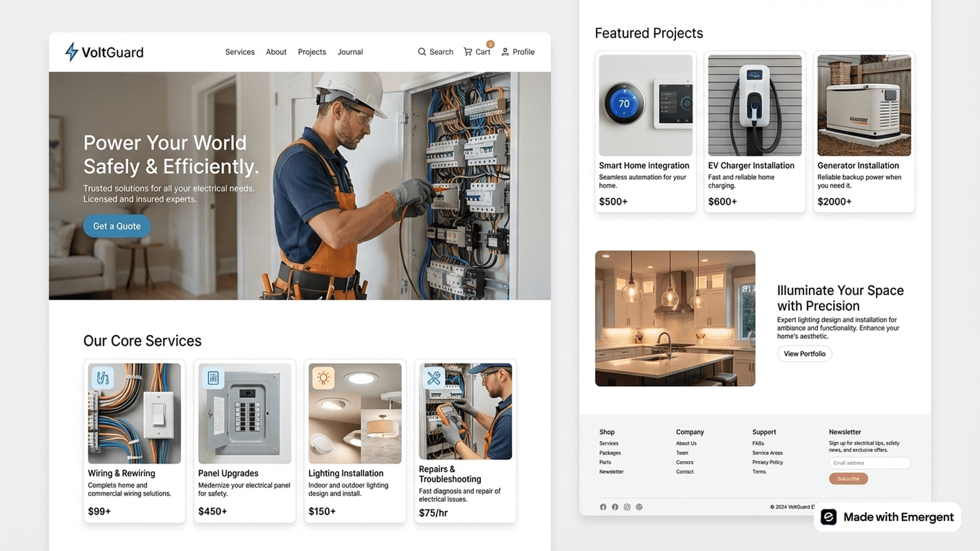Open Instagram via the footer social icon

[627, 507]
